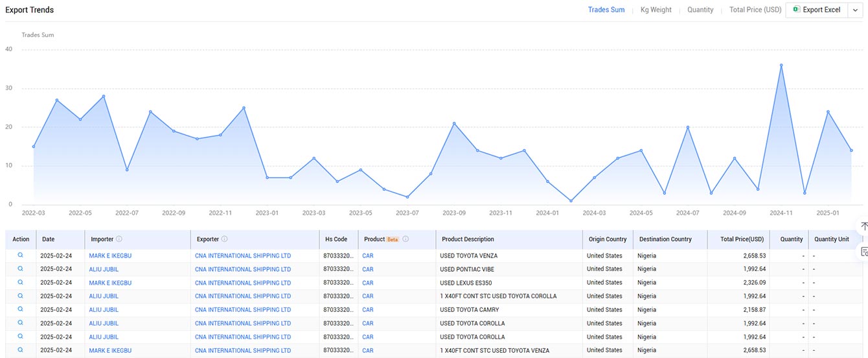Image resolution: width=868 pixels, height=358 pixels.
Task: Open CAR product link in USED TOYOTA CAMRY row
Action: tap(368, 310)
